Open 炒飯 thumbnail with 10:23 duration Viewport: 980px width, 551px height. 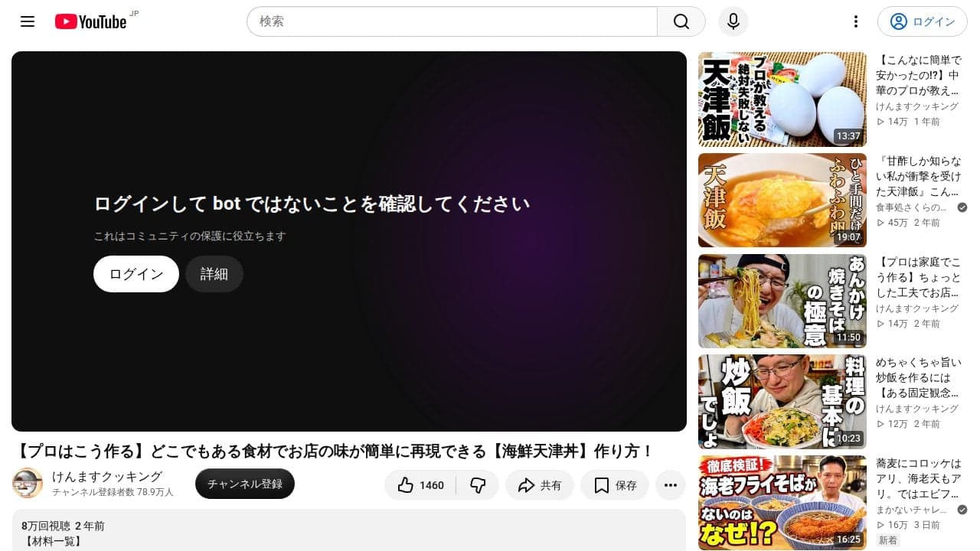tap(782, 403)
